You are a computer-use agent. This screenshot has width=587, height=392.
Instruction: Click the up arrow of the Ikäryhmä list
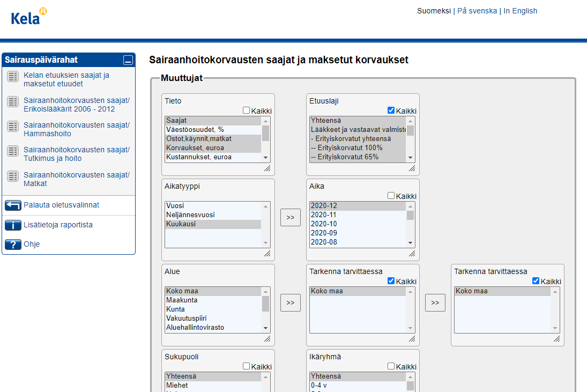(411, 377)
